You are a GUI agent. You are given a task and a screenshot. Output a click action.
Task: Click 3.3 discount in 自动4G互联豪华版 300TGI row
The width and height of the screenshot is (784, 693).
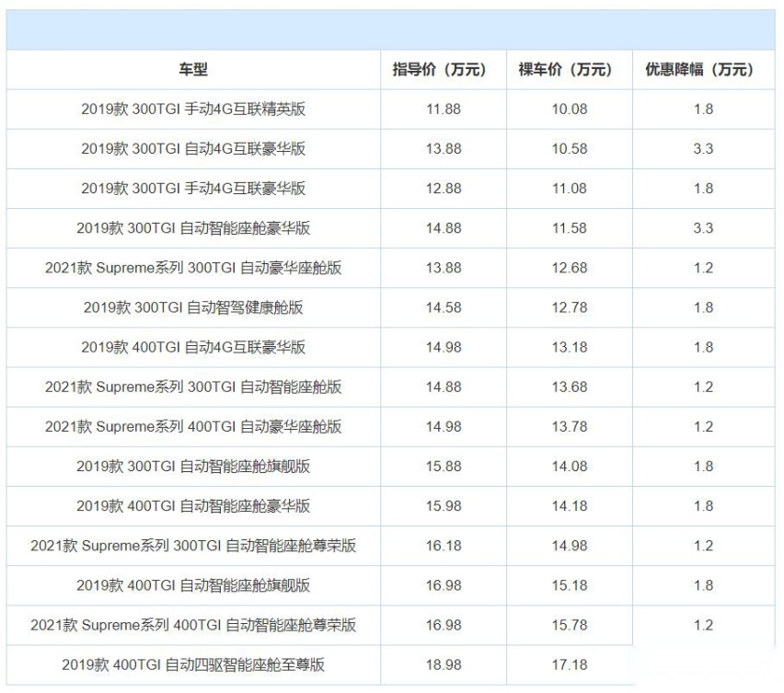(x=703, y=148)
